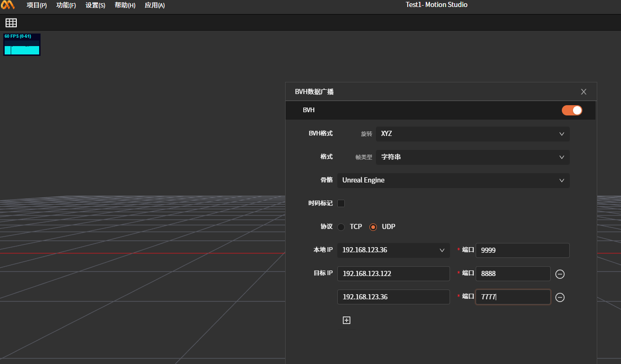Select the UDP protocol radio button
The image size is (621, 364).
[x=373, y=227]
